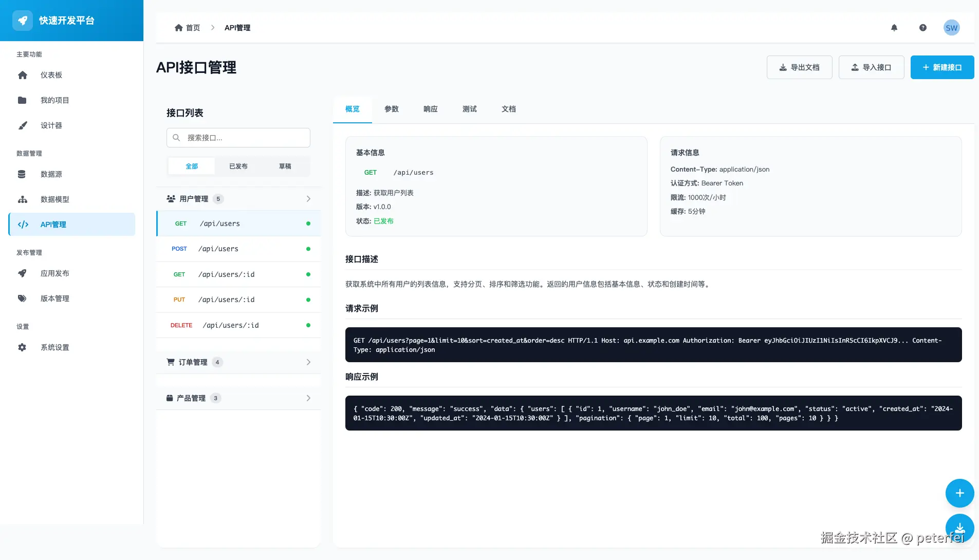This screenshot has width=979, height=560.
Task: Collapse the 用户管理 group
Action: 239,199
